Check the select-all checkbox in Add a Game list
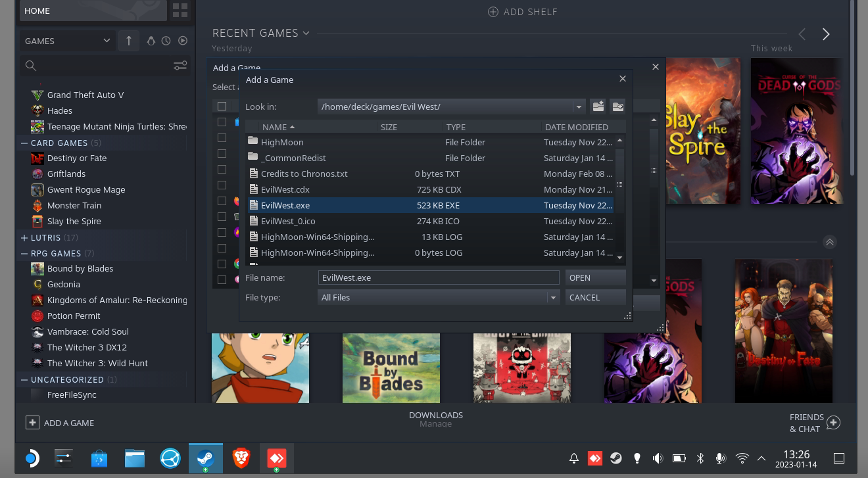 pos(222,106)
